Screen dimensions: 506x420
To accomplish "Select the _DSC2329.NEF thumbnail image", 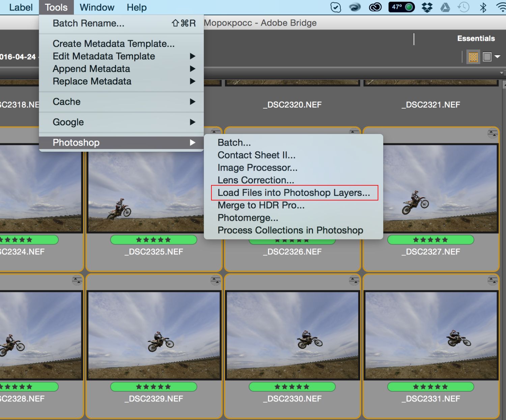I will pos(154,335).
